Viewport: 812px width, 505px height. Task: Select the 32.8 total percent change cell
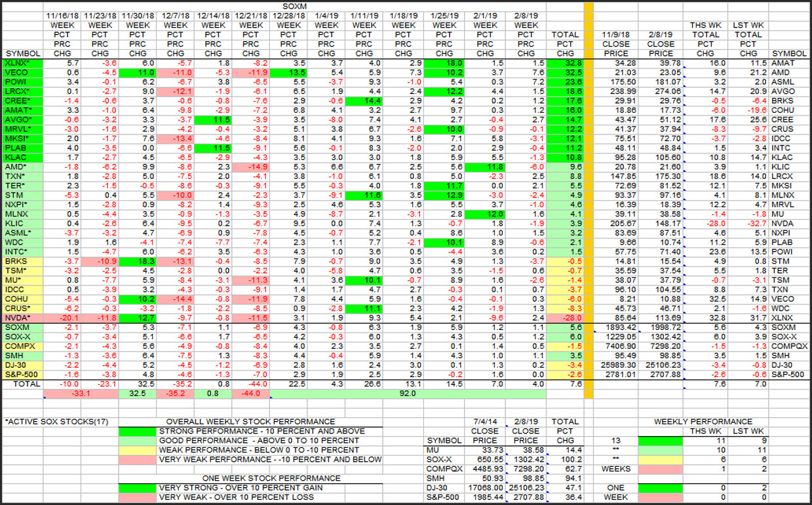point(564,63)
